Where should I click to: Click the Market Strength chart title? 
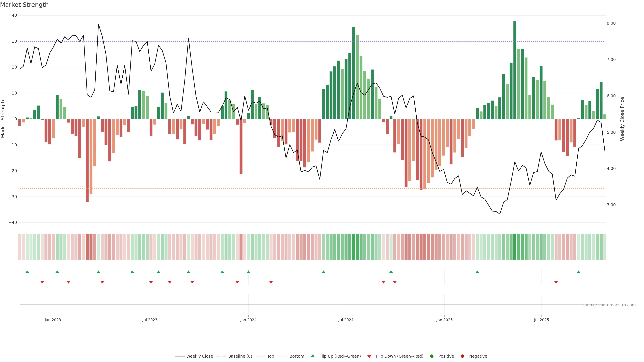[24, 5]
